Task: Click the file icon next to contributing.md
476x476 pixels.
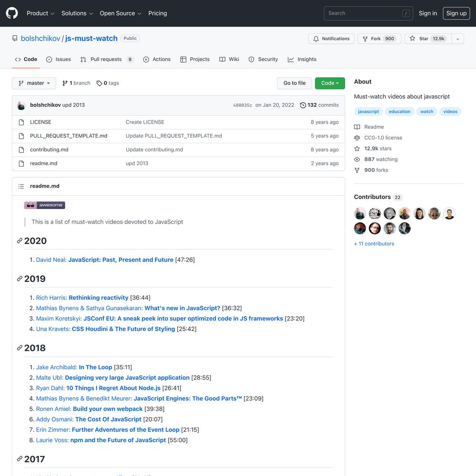Action: click(21, 149)
